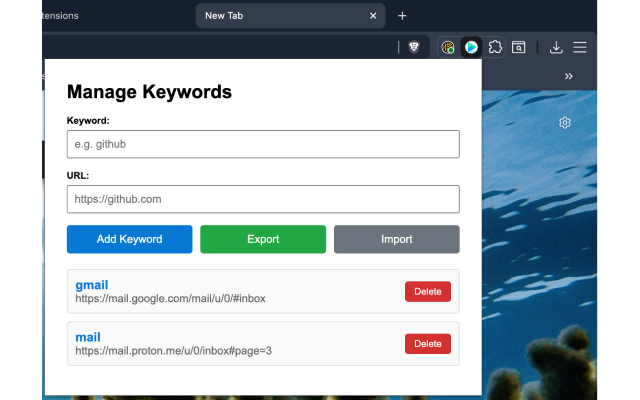
Task: Focus the Keyword input field
Action: pos(263,144)
